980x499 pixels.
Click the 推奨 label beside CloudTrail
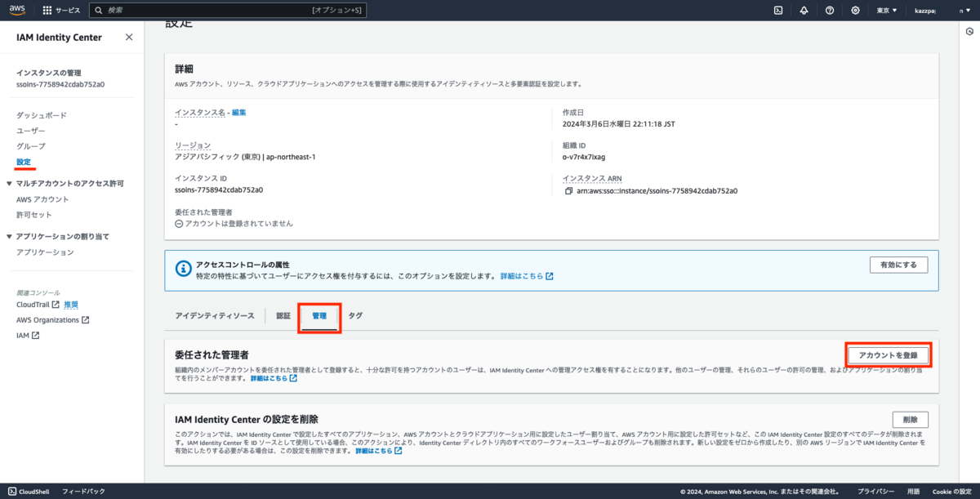pyautogui.click(x=71, y=305)
